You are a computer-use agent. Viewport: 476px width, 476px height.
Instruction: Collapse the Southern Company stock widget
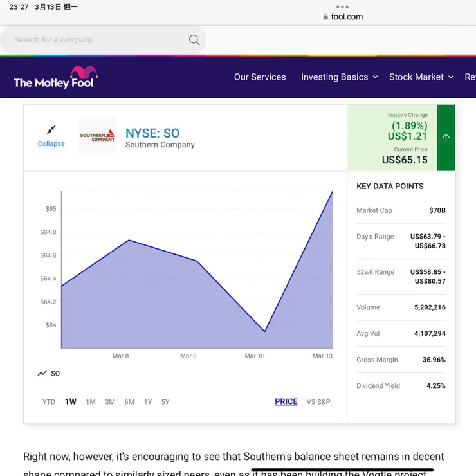tap(51, 143)
